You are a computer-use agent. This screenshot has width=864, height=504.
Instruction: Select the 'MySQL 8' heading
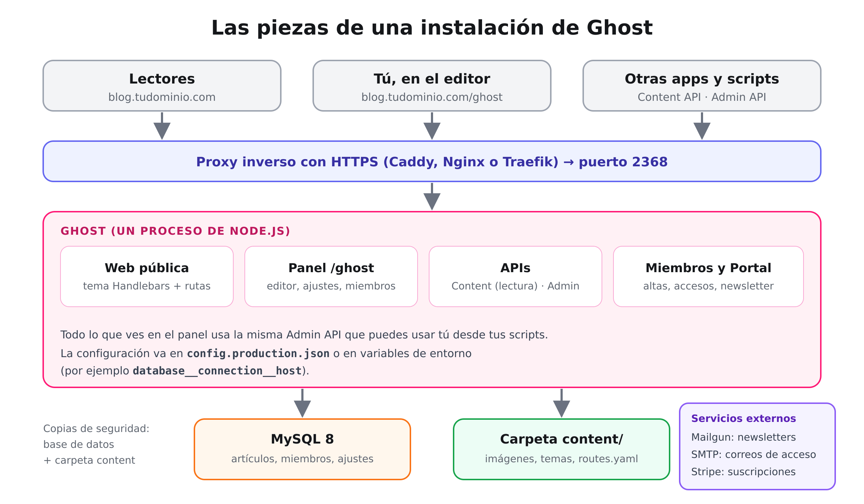click(x=302, y=439)
